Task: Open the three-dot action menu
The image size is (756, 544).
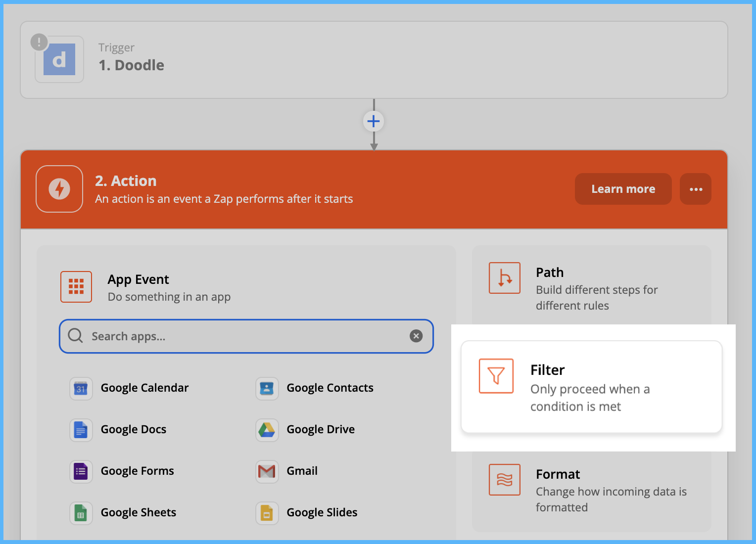Action: tap(696, 189)
